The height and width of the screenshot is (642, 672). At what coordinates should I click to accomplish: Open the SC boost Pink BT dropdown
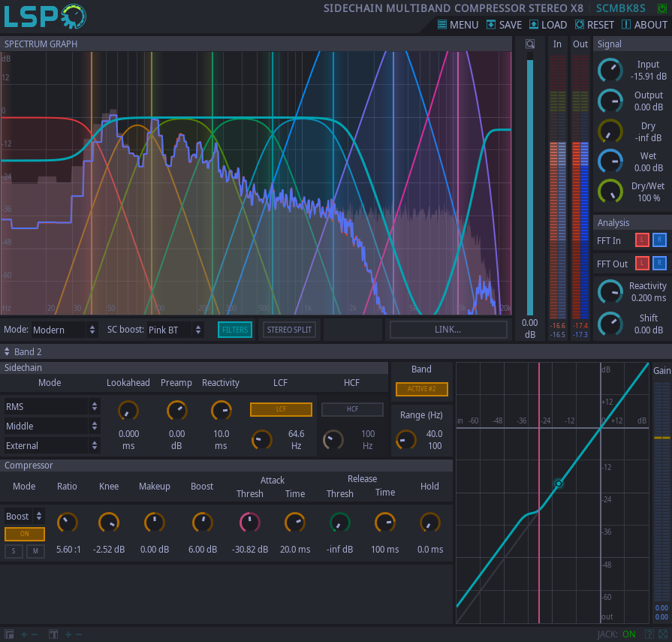[x=175, y=330]
